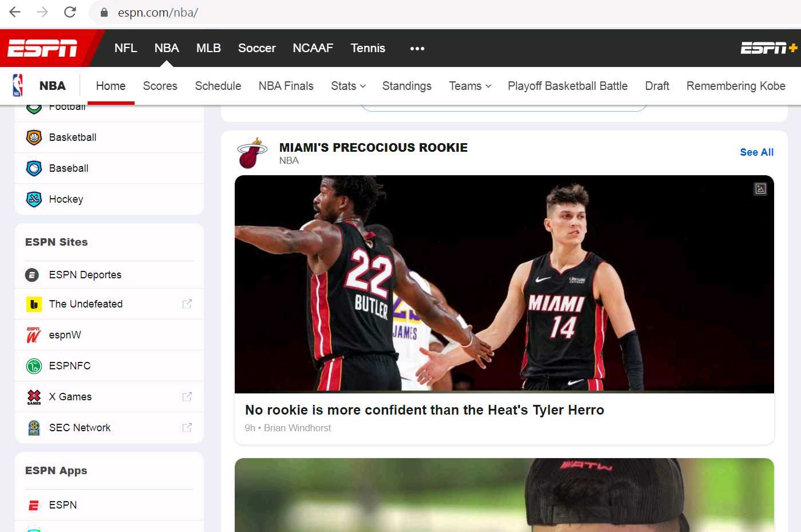Open the espnW site link
This screenshot has width=801, height=532.
coord(65,335)
